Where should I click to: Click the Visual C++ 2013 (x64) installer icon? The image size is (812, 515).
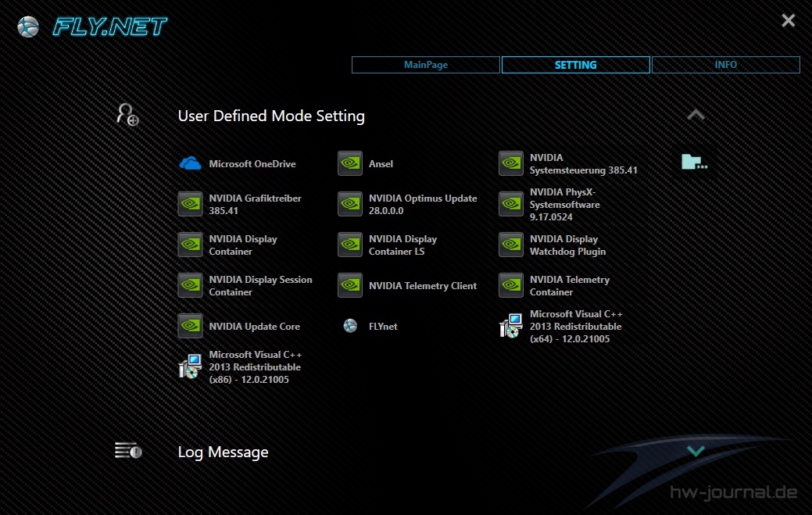[511, 326]
